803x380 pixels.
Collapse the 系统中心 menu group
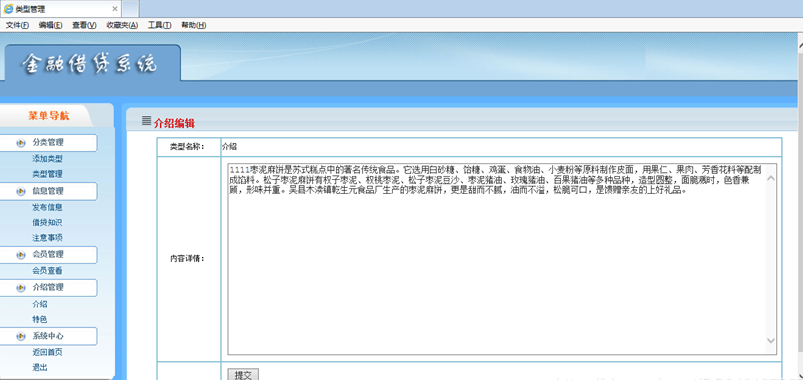point(48,336)
